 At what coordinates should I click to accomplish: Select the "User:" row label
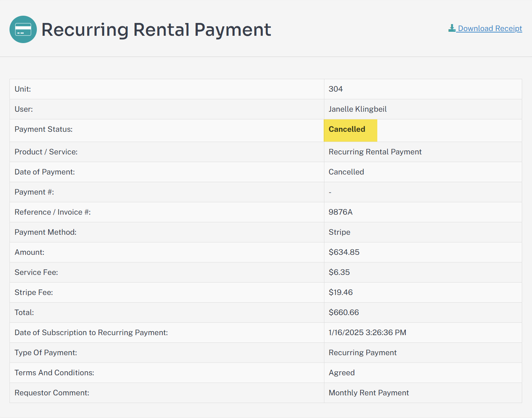[x=24, y=109]
